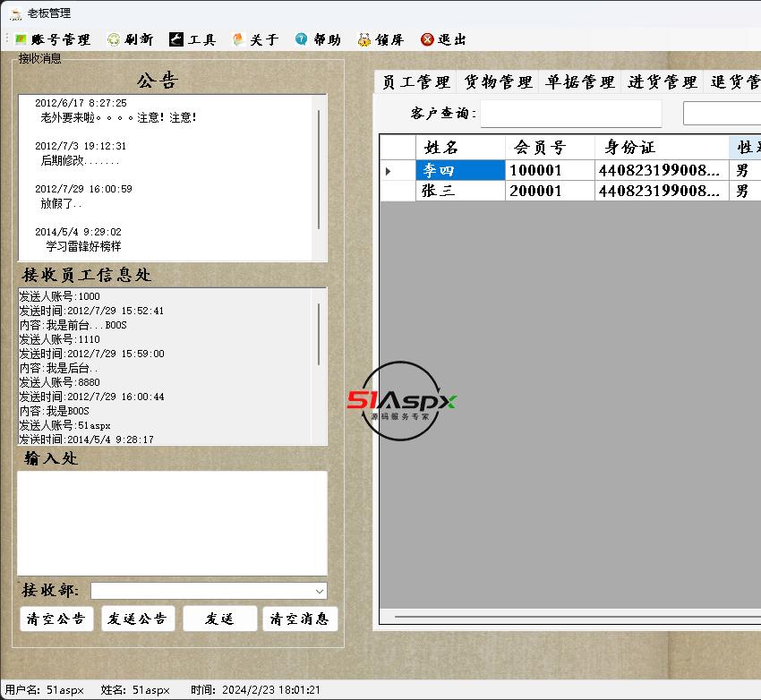Click the 刷新 refresh icon
The image size is (761, 700).
click(x=114, y=39)
